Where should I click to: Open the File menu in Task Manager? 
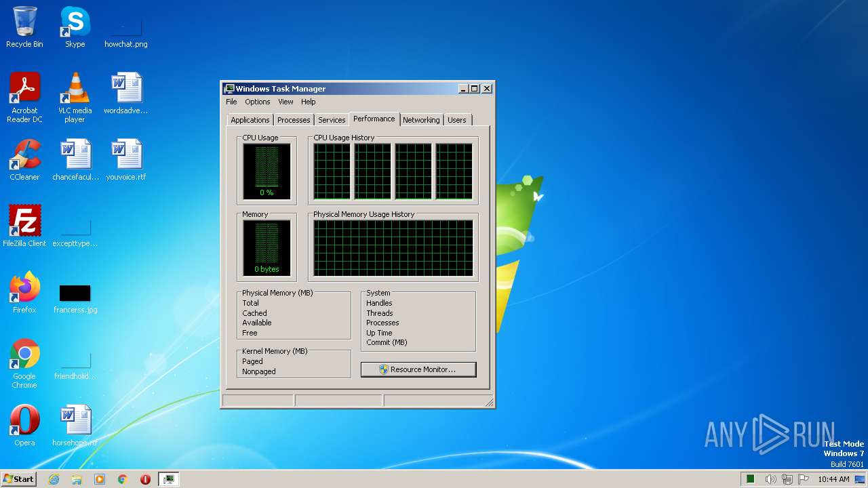point(231,102)
